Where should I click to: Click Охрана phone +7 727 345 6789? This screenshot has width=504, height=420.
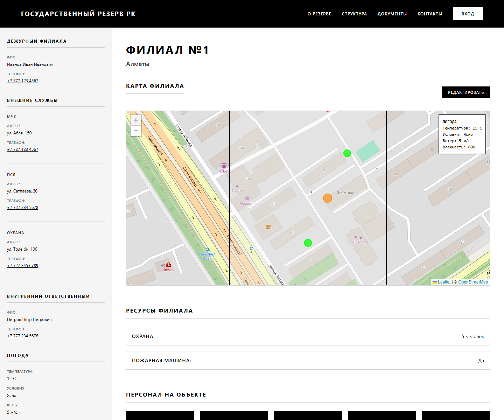pyautogui.click(x=23, y=266)
